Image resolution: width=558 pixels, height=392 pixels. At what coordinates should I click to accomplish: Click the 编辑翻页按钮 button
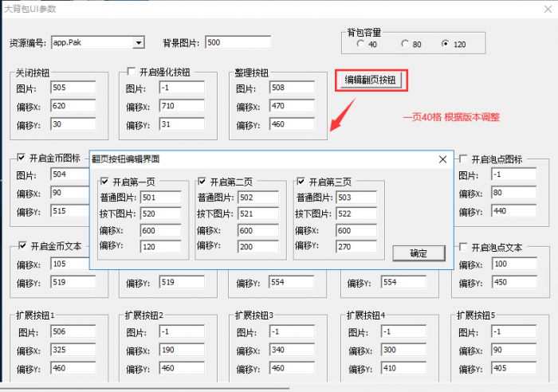(x=370, y=80)
